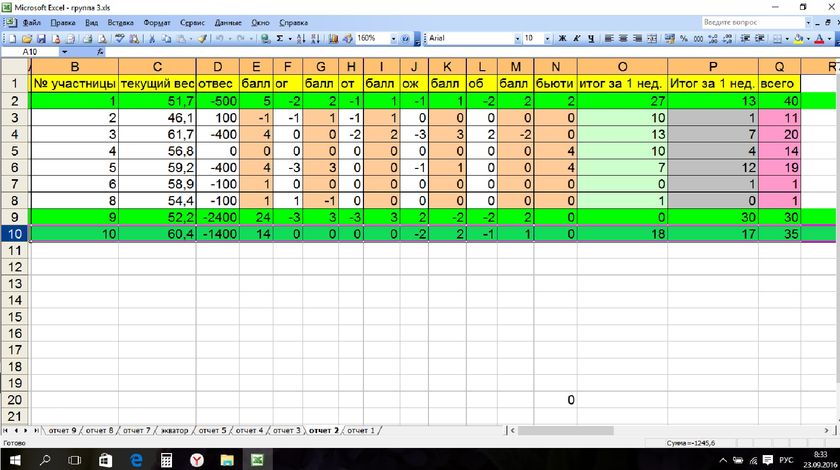Open the Данные menu

pyautogui.click(x=228, y=23)
